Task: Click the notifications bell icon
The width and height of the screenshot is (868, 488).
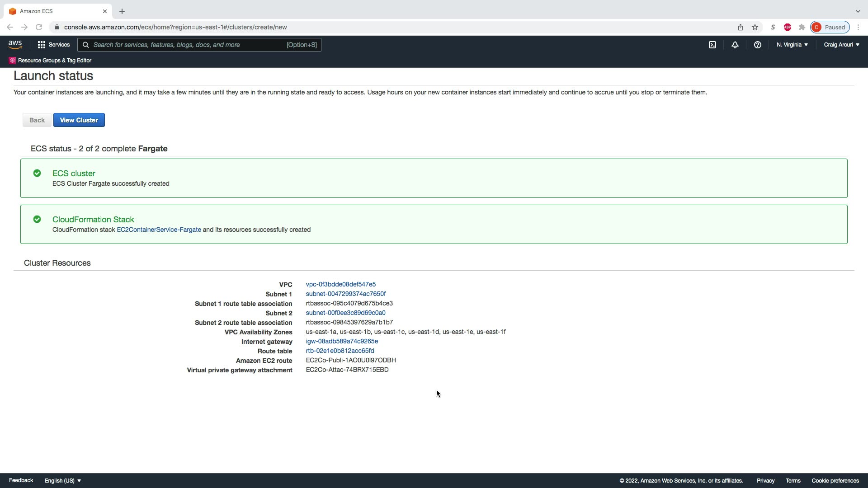Action: coord(735,45)
